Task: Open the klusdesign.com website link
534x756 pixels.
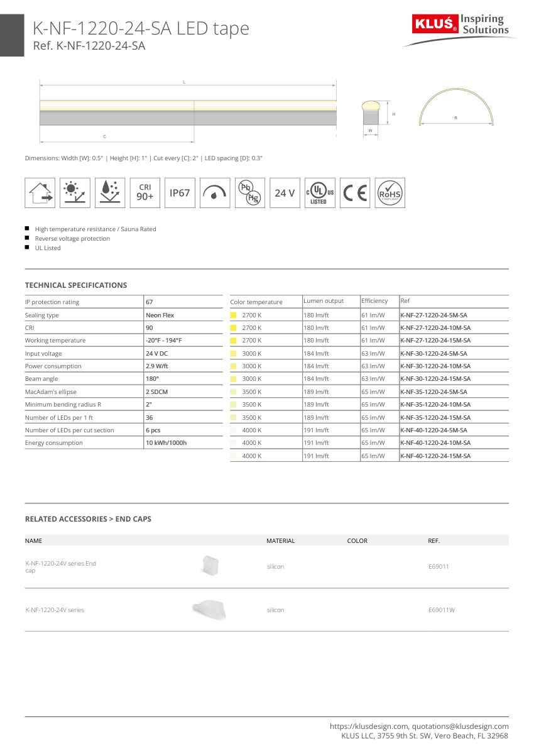Action: click(x=369, y=726)
